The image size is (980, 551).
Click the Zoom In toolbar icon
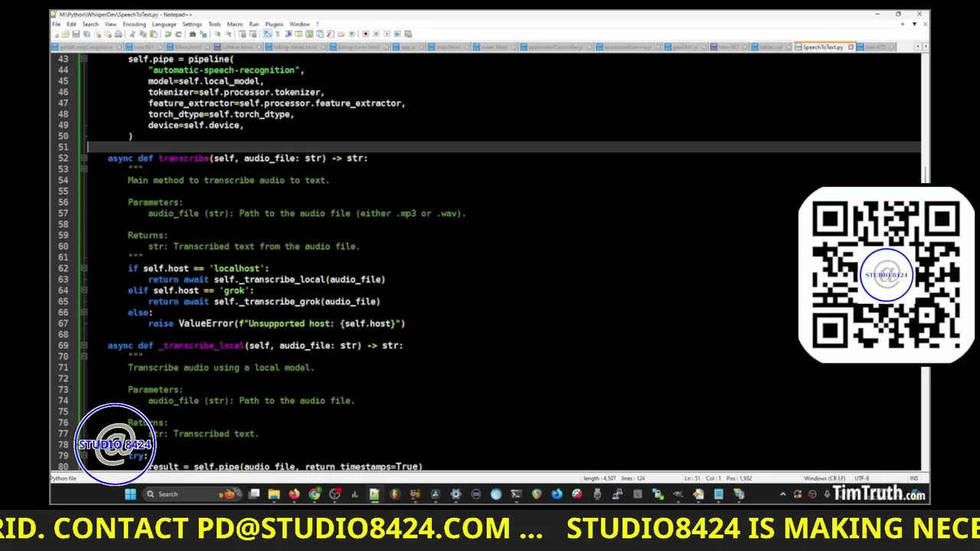coord(217,34)
